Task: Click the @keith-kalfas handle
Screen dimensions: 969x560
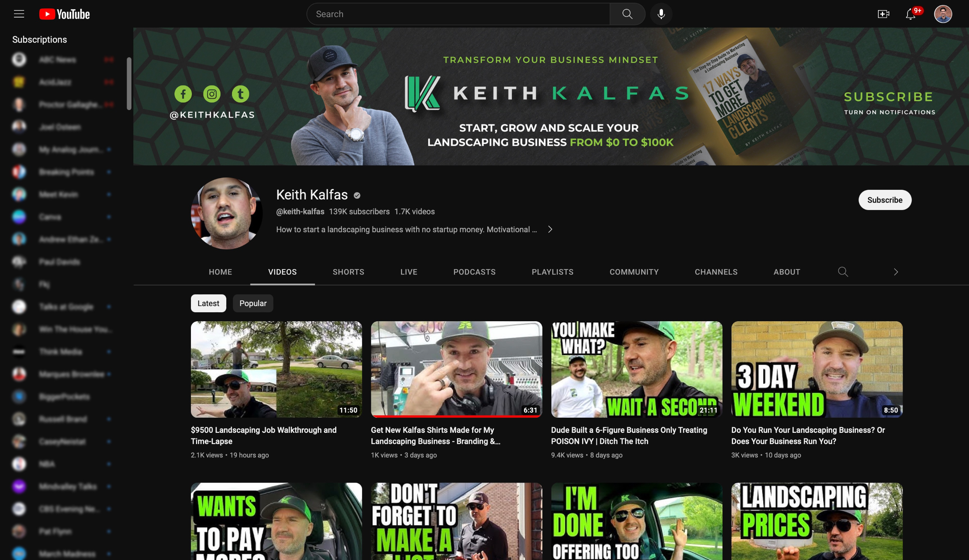Action: pyautogui.click(x=300, y=212)
